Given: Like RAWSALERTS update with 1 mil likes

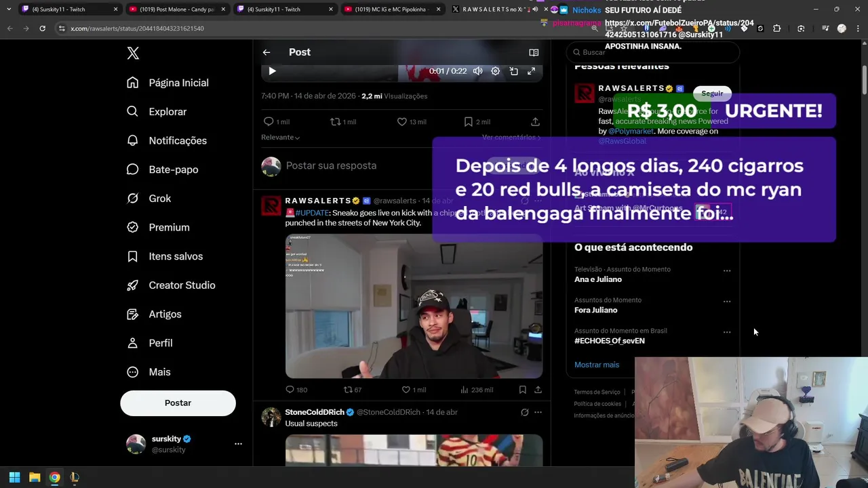Looking at the screenshot, I should [414, 390].
